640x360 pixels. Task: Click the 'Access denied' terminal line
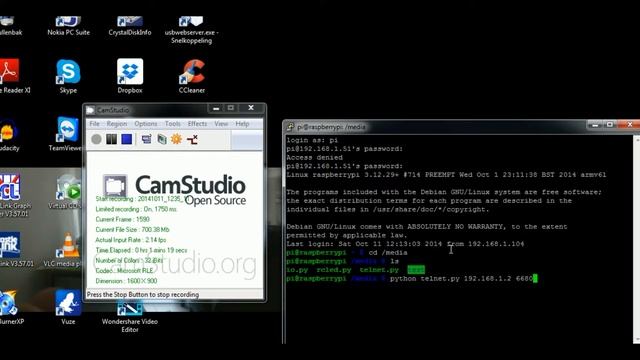314,157
